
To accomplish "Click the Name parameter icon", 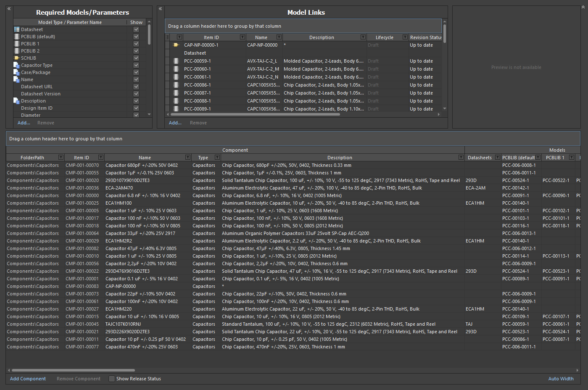I will pos(17,79).
